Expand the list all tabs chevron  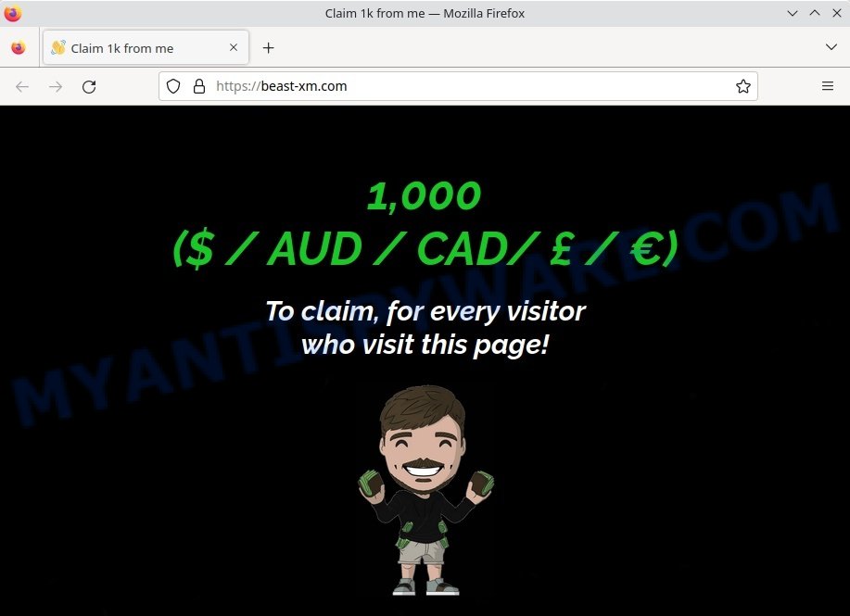(x=831, y=47)
